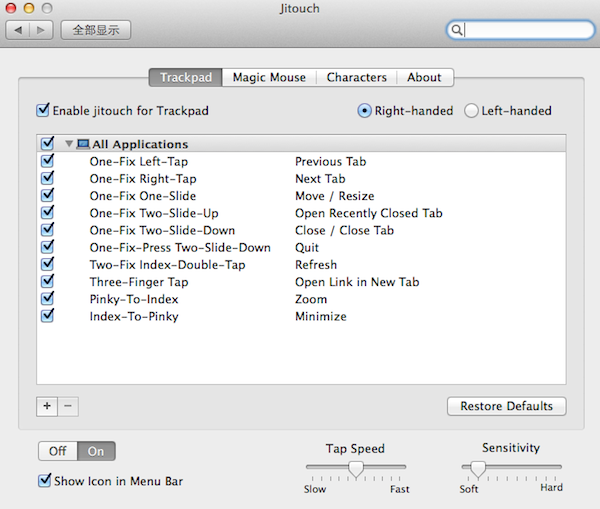Click inside the search input field
Viewport: 600px width, 509px height.
click(520, 30)
